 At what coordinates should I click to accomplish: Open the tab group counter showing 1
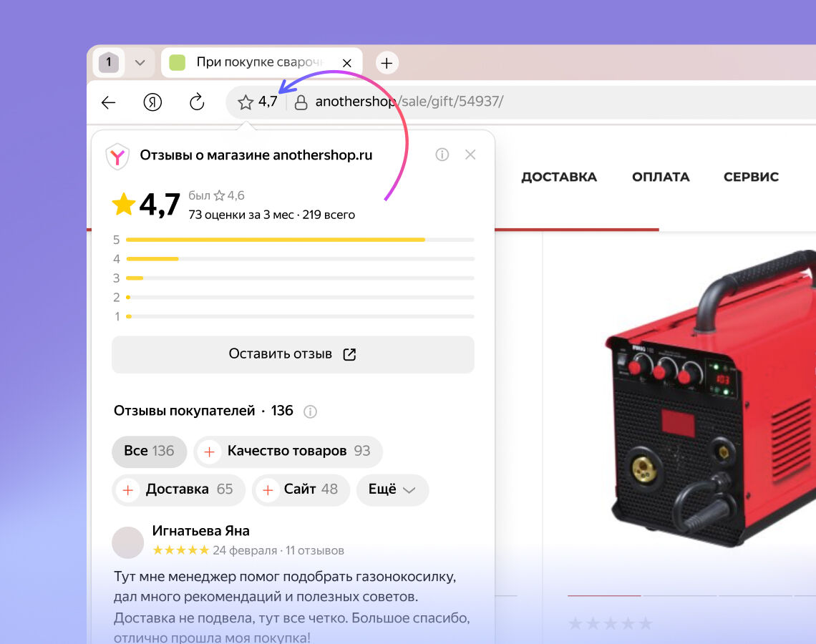click(108, 62)
